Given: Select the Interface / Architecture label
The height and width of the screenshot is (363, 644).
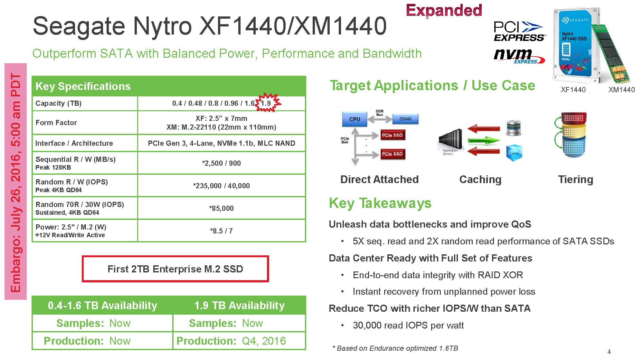Looking at the screenshot, I should [74, 143].
